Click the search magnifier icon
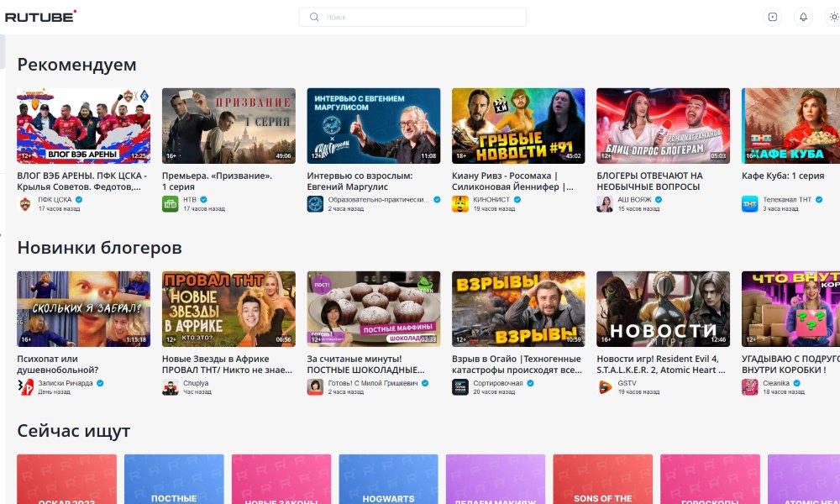Screen dimensions: 840x504 (x=314, y=17)
